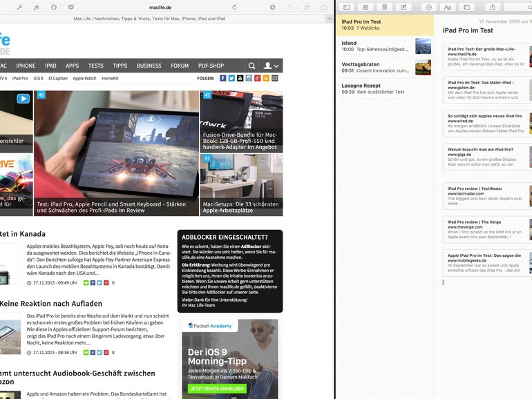Open the PDF-SHOP menu item
The image size is (532, 399).
click(x=211, y=66)
